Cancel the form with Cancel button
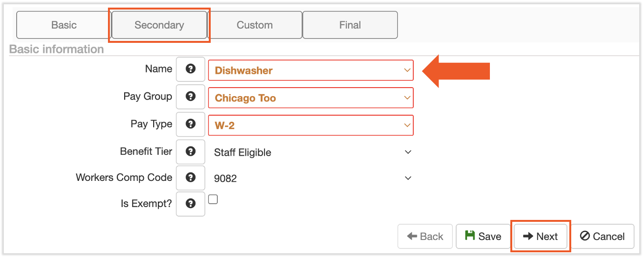Viewport: 644px width, 258px height. coord(602,237)
